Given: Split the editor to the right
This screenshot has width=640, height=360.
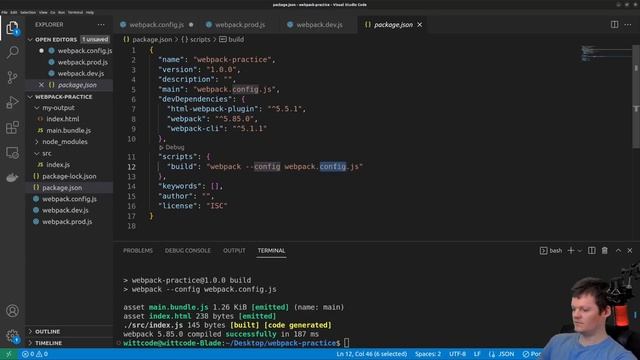Looking at the screenshot, I should 614,24.
